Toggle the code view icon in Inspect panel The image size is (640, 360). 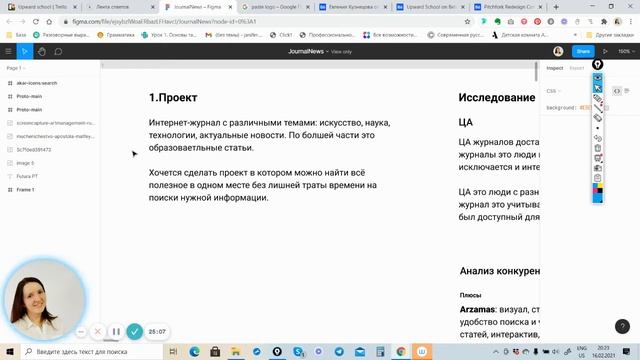click(x=617, y=91)
